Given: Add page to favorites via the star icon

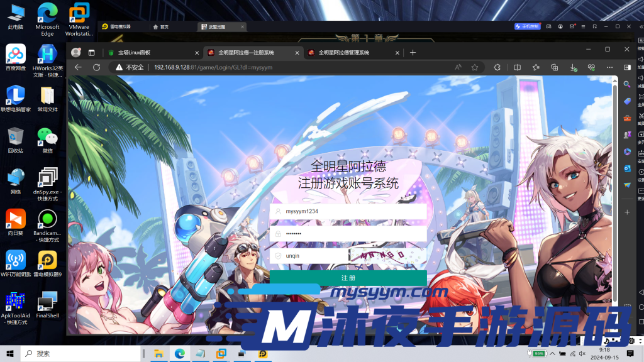Looking at the screenshot, I should click(475, 67).
